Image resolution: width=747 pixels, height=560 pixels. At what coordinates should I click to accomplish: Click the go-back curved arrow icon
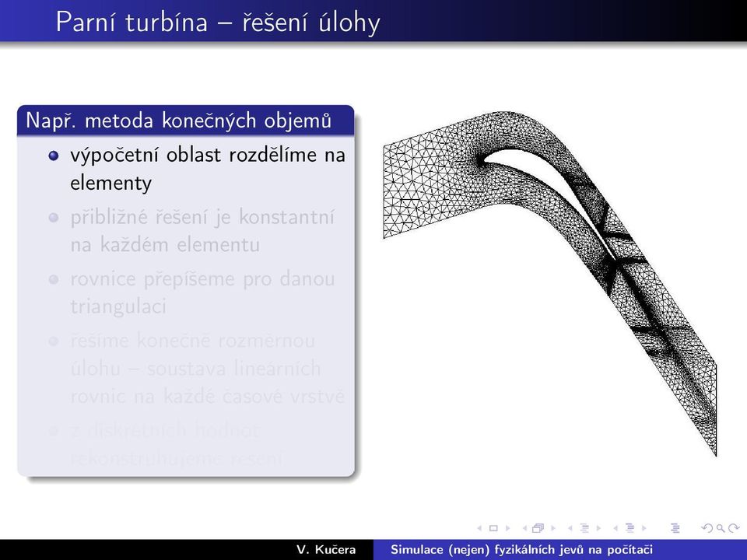[707, 528]
